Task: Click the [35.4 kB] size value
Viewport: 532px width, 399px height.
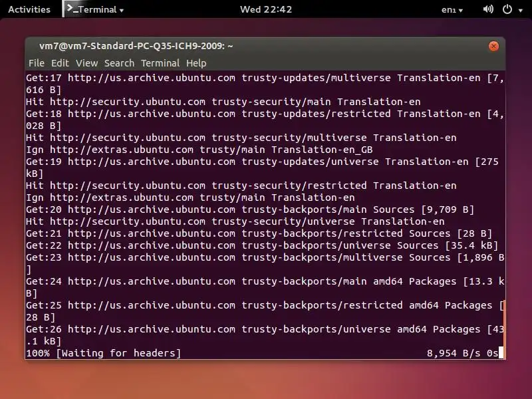Action: (x=471, y=245)
